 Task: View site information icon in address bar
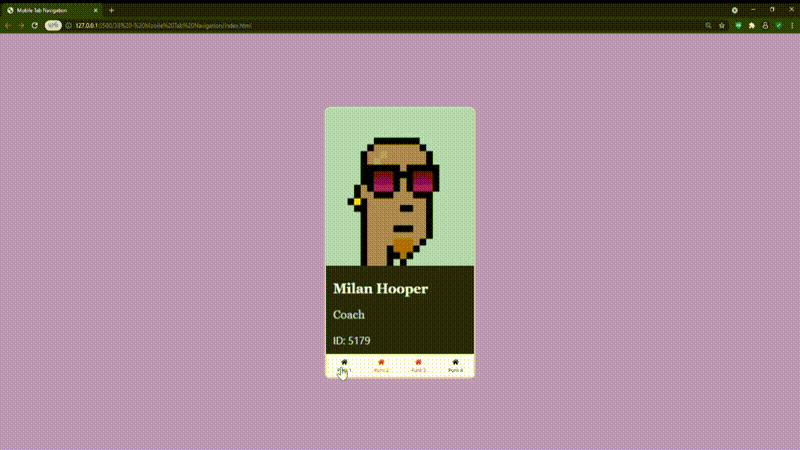(68, 26)
